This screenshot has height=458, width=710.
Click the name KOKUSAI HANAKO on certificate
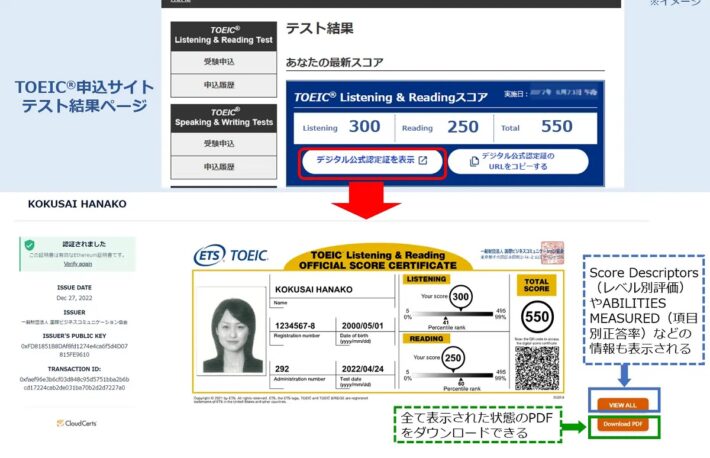tap(314, 289)
